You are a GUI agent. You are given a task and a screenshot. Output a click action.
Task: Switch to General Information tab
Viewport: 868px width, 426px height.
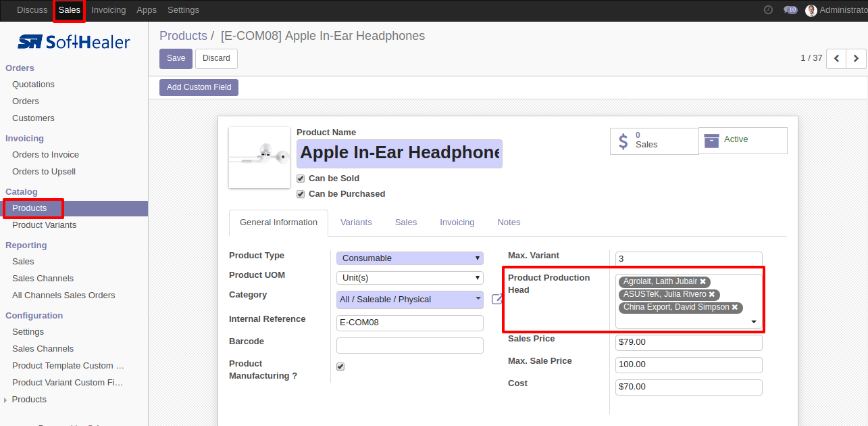278,222
